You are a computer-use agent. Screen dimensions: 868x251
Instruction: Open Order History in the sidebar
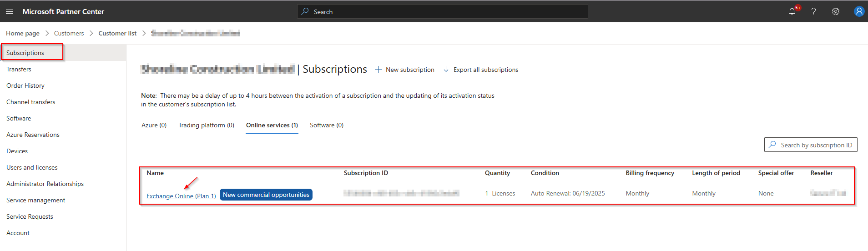click(25, 85)
